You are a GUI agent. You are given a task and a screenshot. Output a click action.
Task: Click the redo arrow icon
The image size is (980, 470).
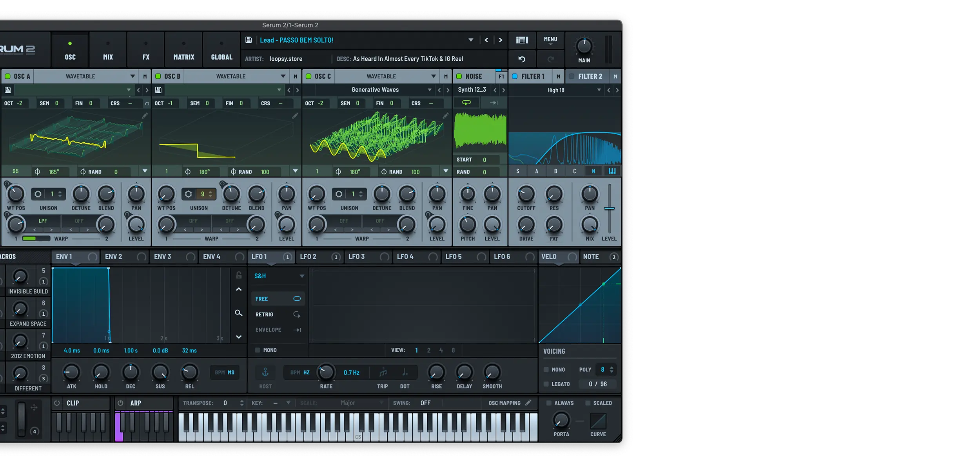coord(551,59)
